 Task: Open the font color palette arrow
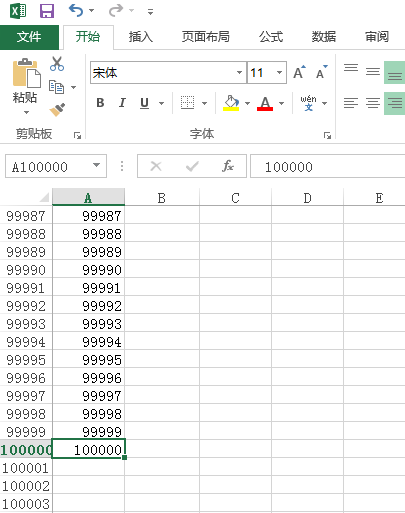(281, 103)
